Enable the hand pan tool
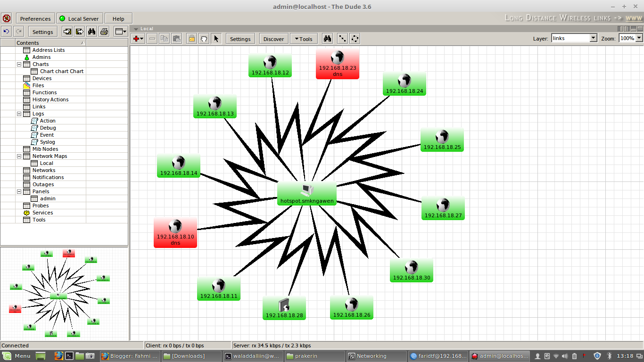 [x=204, y=38]
